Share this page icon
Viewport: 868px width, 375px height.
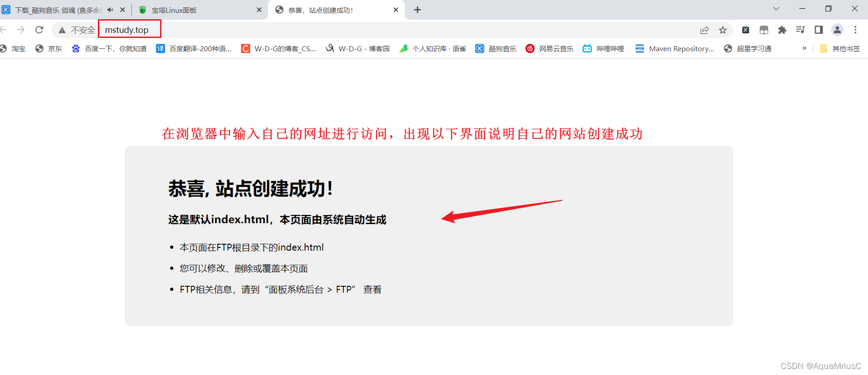coord(704,30)
